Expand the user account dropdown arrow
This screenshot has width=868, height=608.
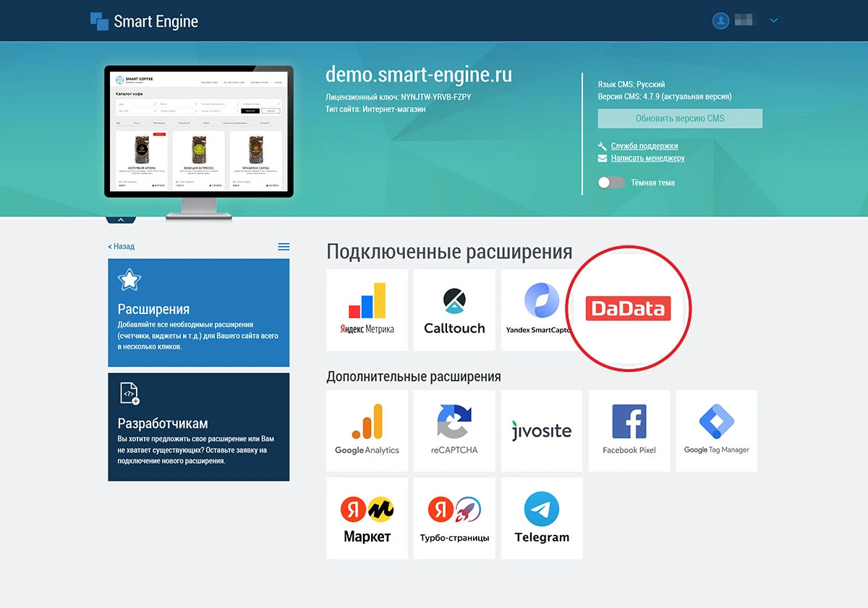pyautogui.click(x=774, y=21)
